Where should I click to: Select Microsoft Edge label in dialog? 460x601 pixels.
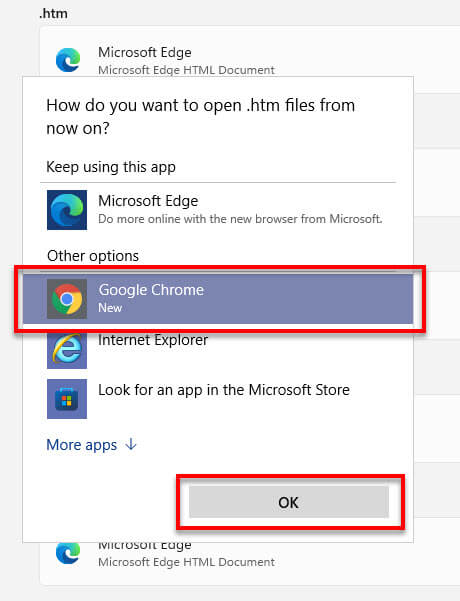click(148, 201)
